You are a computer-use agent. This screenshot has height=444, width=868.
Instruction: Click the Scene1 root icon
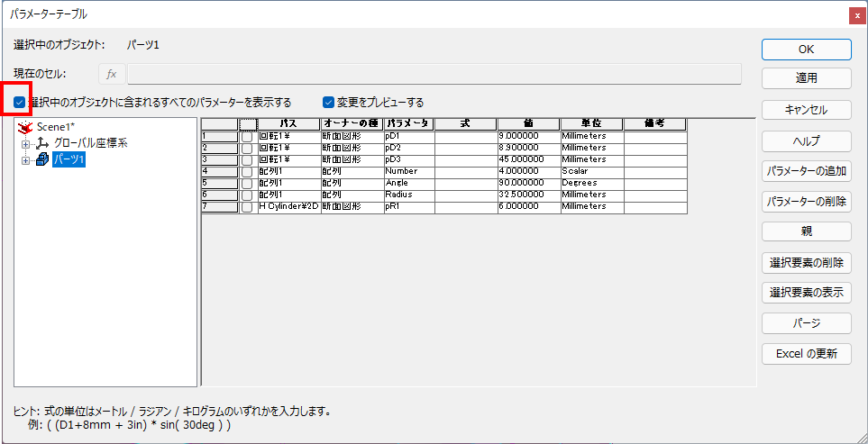[25, 127]
